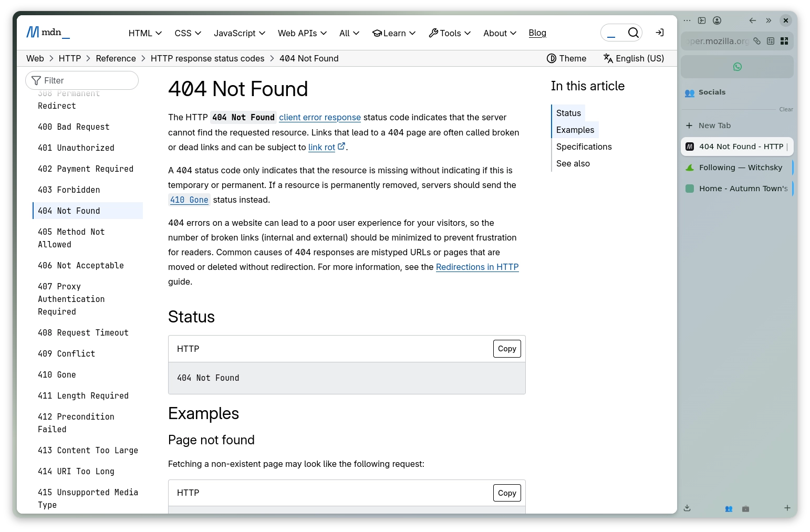Open 408 Request Timeout in the sidebar
This screenshot has width=810, height=532.
83,332
